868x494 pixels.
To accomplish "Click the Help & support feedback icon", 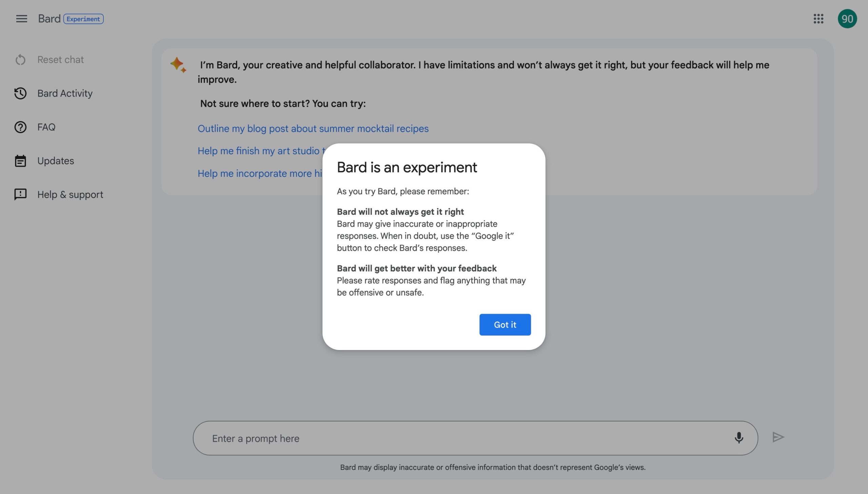I will coord(20,194).
